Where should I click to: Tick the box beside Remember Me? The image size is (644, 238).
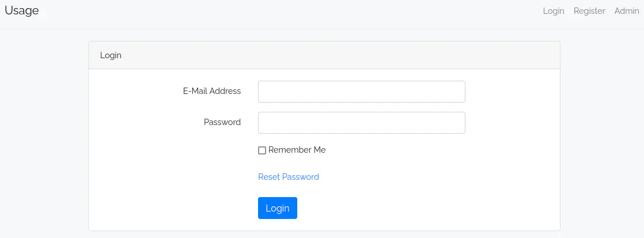coord(262,150)
